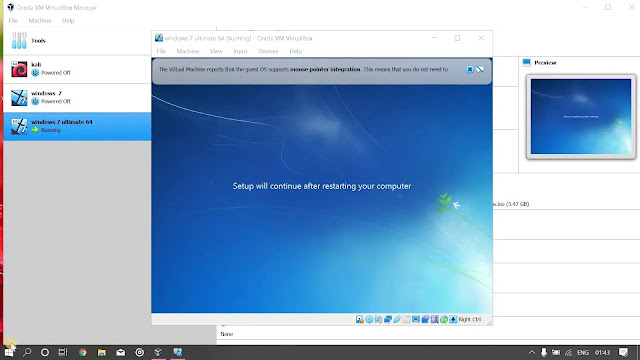Click the 01:43 taskbar clock
The width and height of the screenshot is (640, 360).
[602, 352]
